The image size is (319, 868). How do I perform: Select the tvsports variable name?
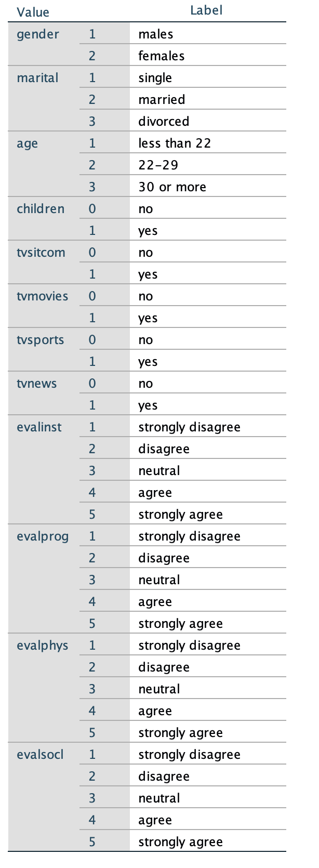click(41, 340)
